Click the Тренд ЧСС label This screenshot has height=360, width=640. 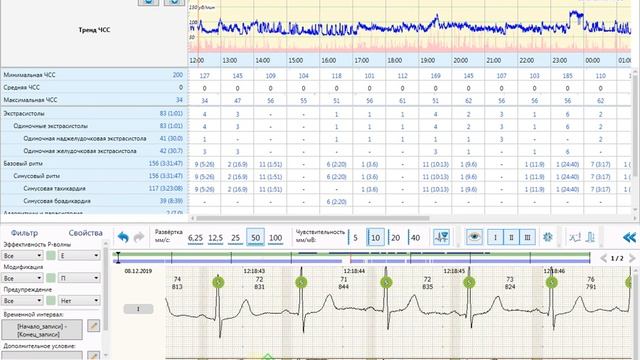tap(94, 30)
